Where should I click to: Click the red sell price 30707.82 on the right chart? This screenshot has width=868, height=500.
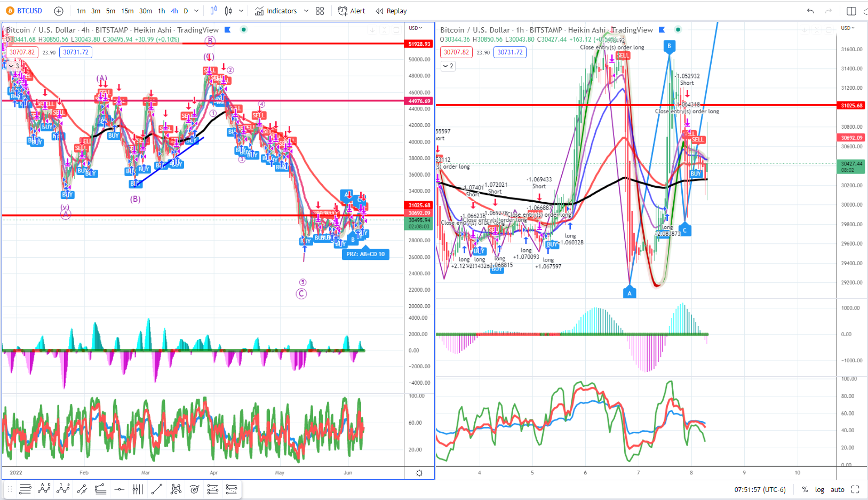tap(457, 52)
